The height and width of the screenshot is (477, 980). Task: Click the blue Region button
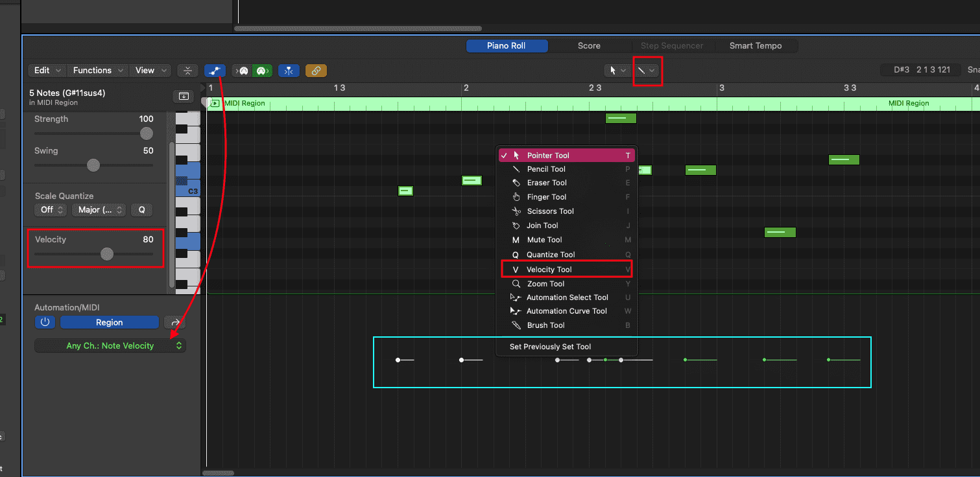click(x=109, y=322)
